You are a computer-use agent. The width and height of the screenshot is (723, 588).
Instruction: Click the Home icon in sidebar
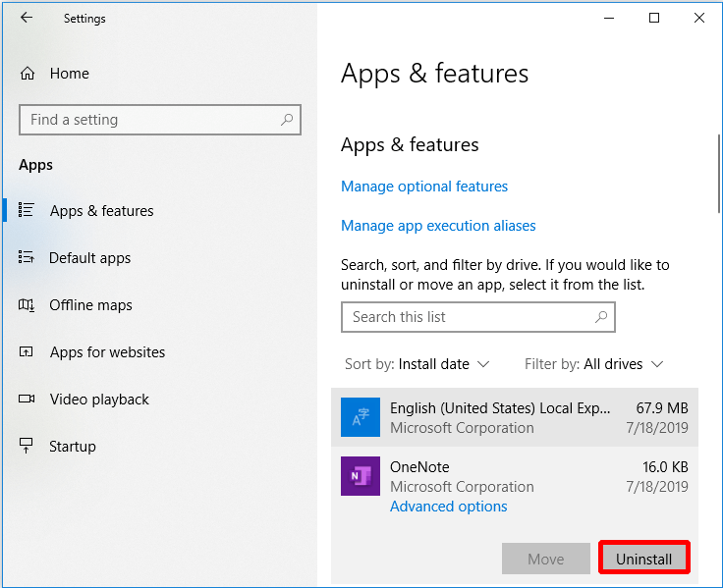28,74
